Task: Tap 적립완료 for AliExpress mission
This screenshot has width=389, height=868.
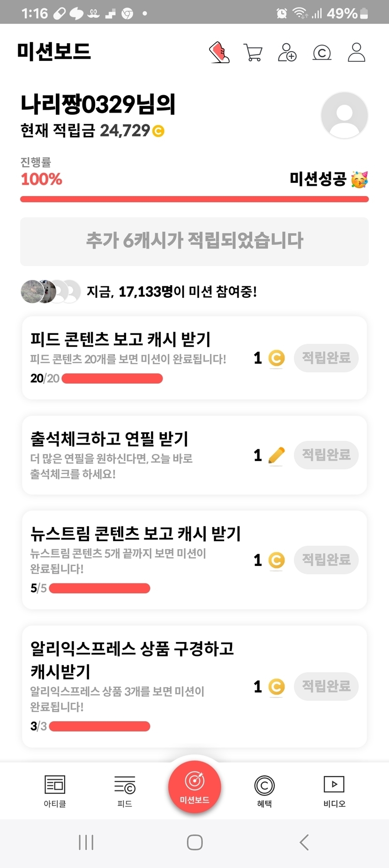Action: point(326,687)
